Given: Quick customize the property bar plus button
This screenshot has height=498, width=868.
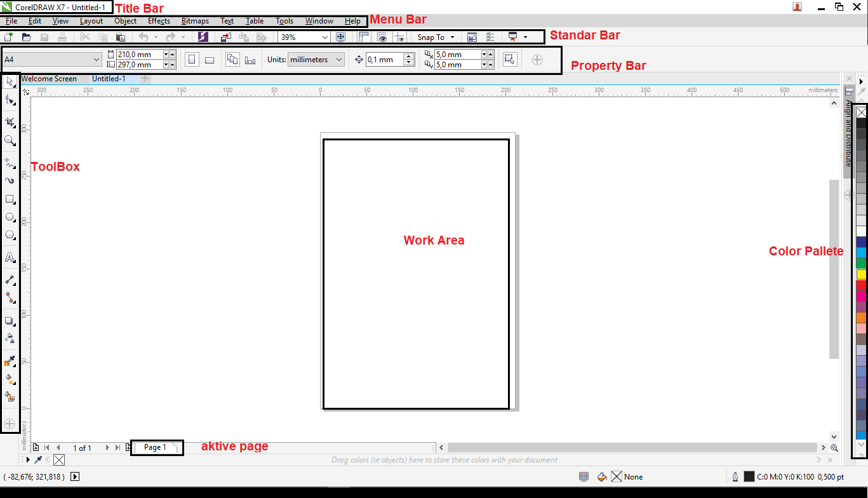Looking at the screenshot, I should pos(537,60).
